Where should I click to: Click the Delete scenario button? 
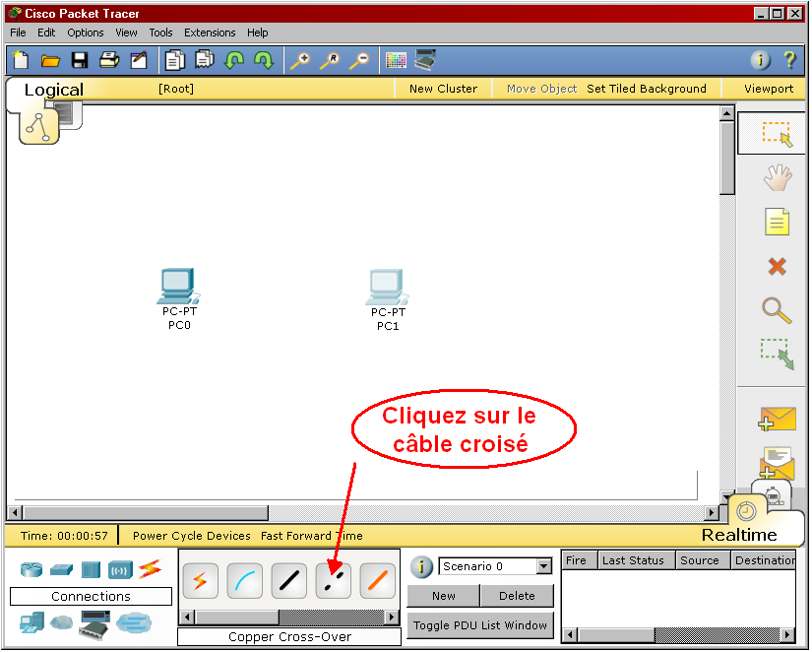click(x=517, y=596)
